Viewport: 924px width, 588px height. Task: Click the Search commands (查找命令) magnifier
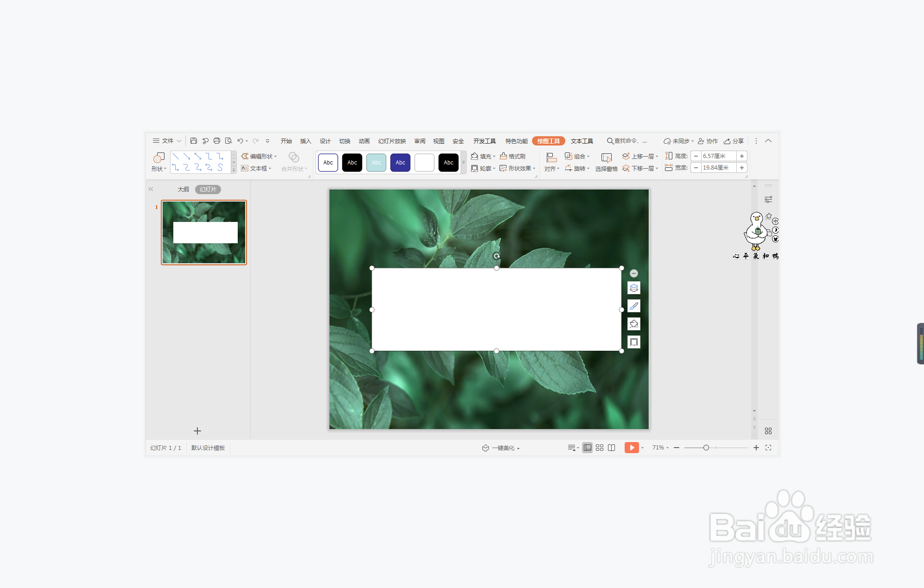coord(610,141)
